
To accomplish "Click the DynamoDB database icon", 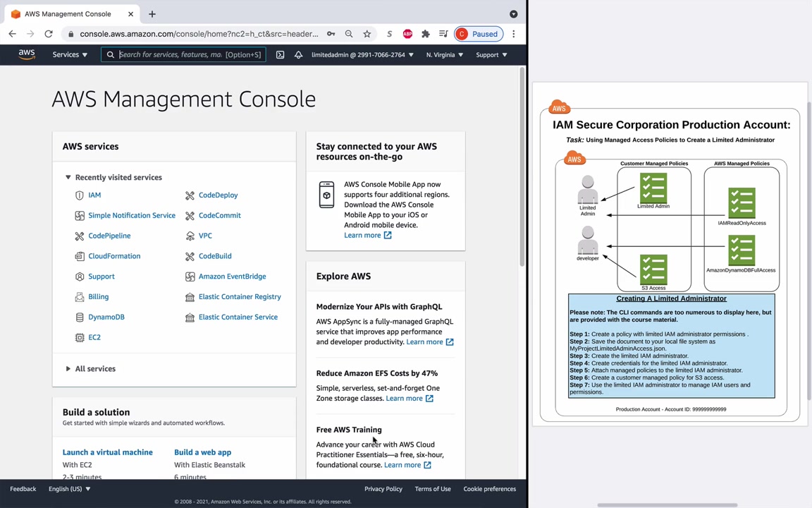I will click(79, 317).
